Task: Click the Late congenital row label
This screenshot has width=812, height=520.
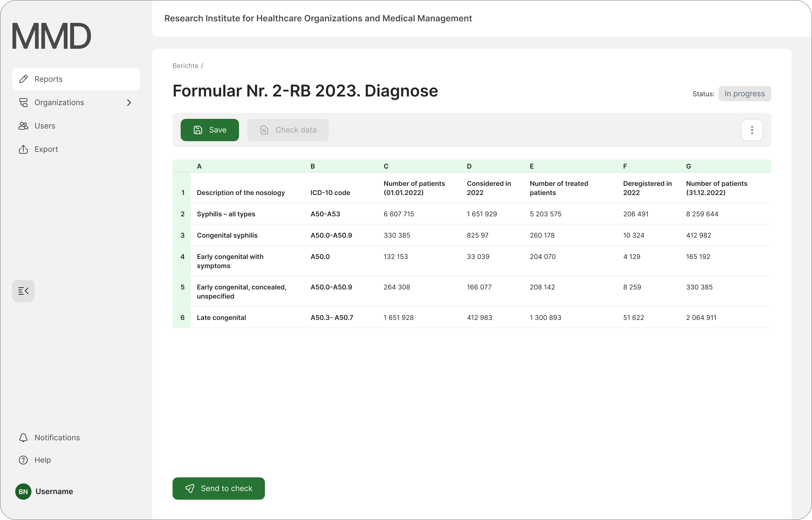Action: point(221,318)
